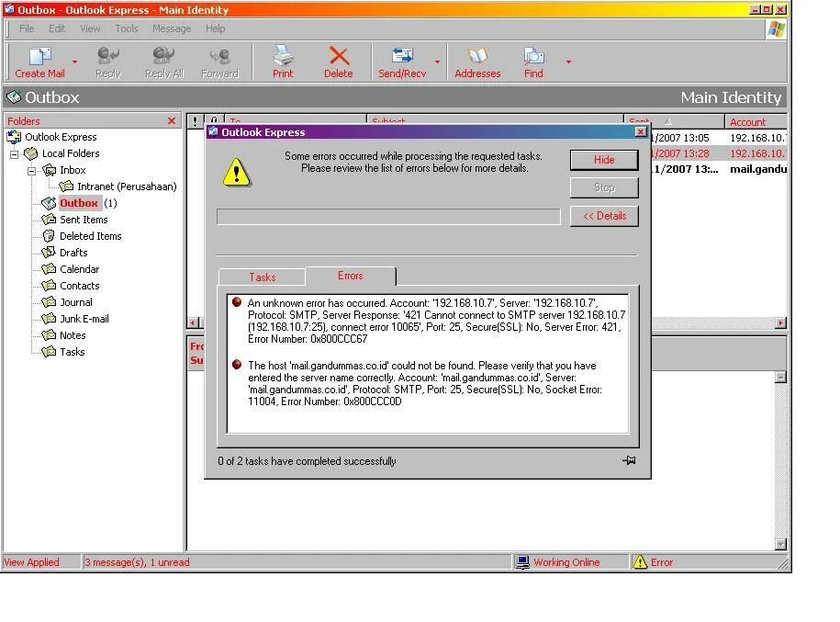The height and width of the screenshot is (622, 840).
Task: Close the Outlook Express error dialog
Action: pos(641,132)
